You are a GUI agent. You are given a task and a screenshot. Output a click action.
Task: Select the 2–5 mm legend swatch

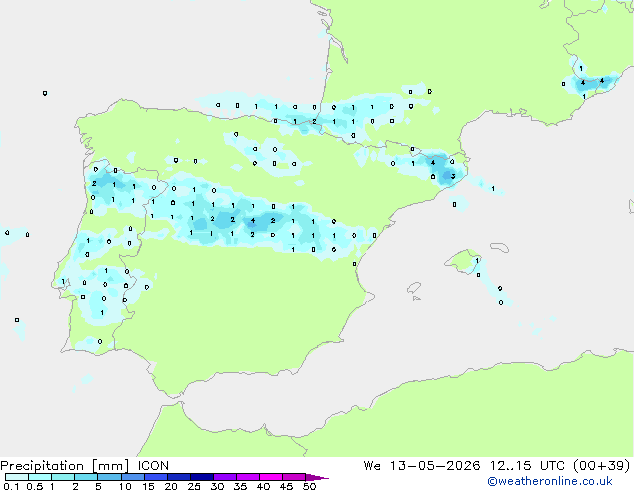86,477
